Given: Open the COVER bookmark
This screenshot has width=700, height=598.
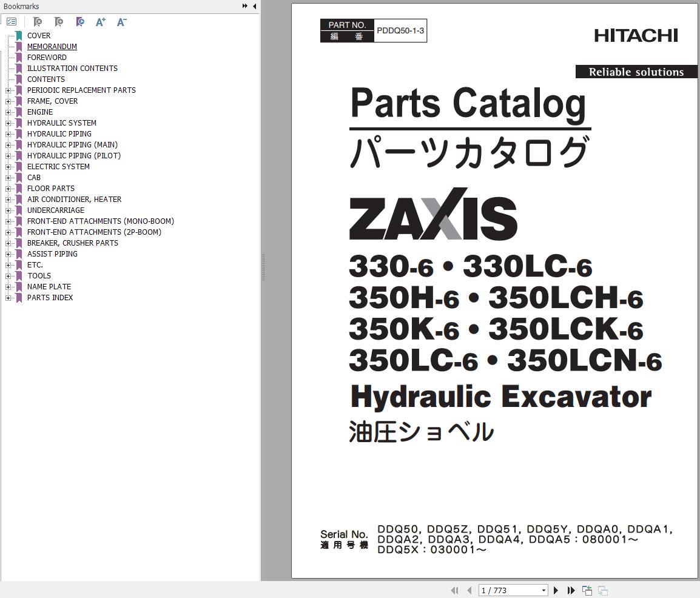Looking at the screenshot, I should click(x=39, y=35).
